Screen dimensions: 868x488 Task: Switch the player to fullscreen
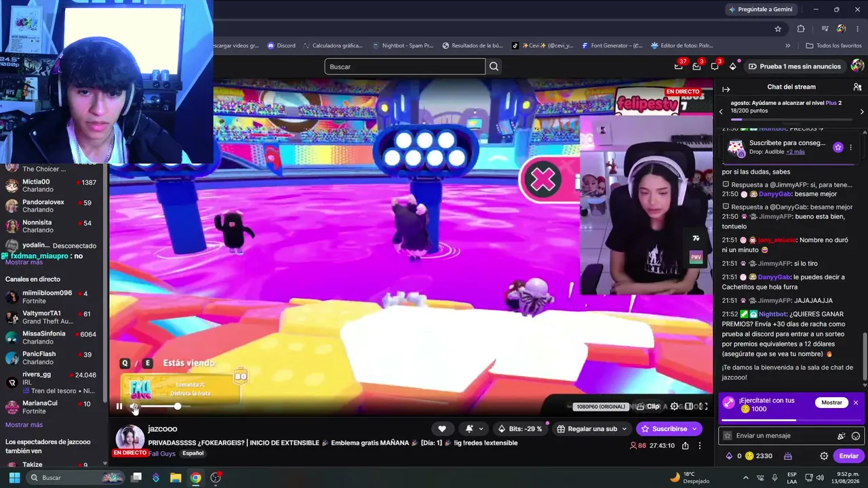704,407
